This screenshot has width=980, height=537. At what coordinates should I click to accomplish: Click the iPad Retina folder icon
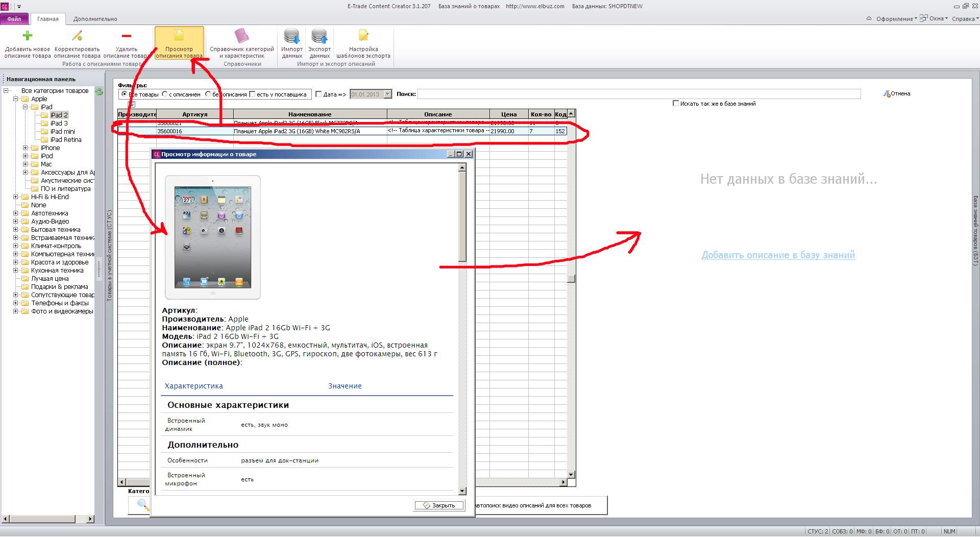(x=44, y=140)
